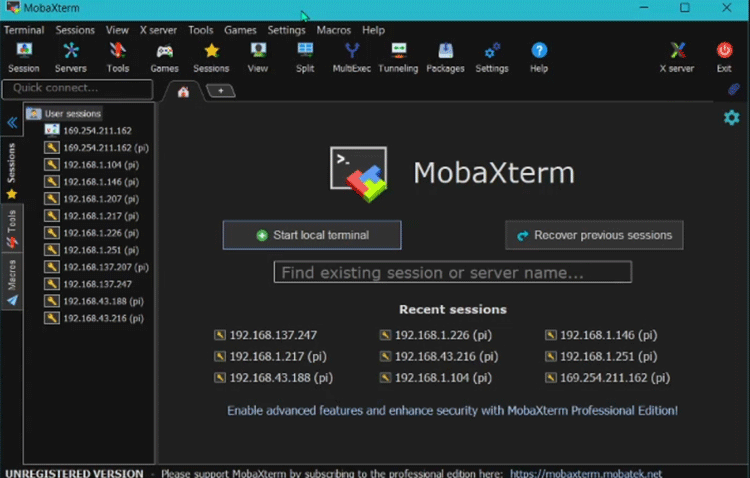Image resolution: width=750 pixels, height=478 pixels.
Task: Open the Help menu
Action: tap(374, 30)
